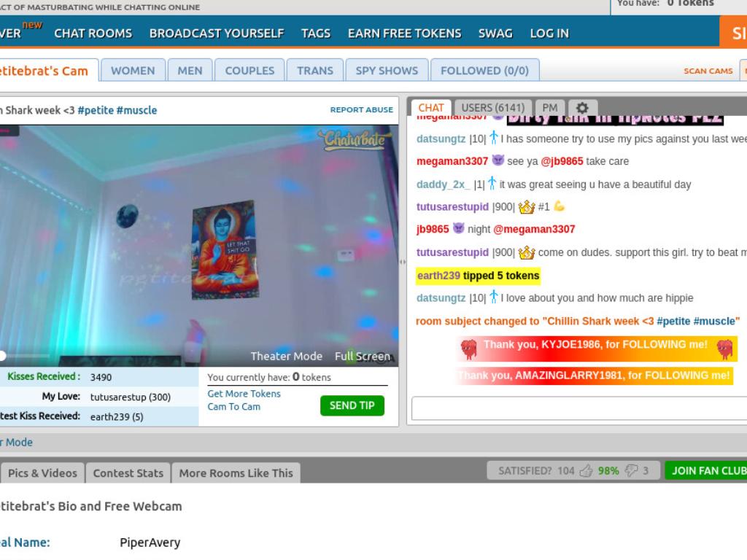This screenshot has height=560, width=747.
Task: Open the SWAG menu item
Action: pos(495,34)
